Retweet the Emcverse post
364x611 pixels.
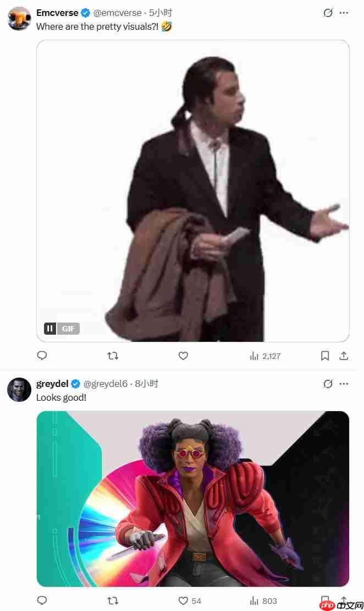click(113, 356)
